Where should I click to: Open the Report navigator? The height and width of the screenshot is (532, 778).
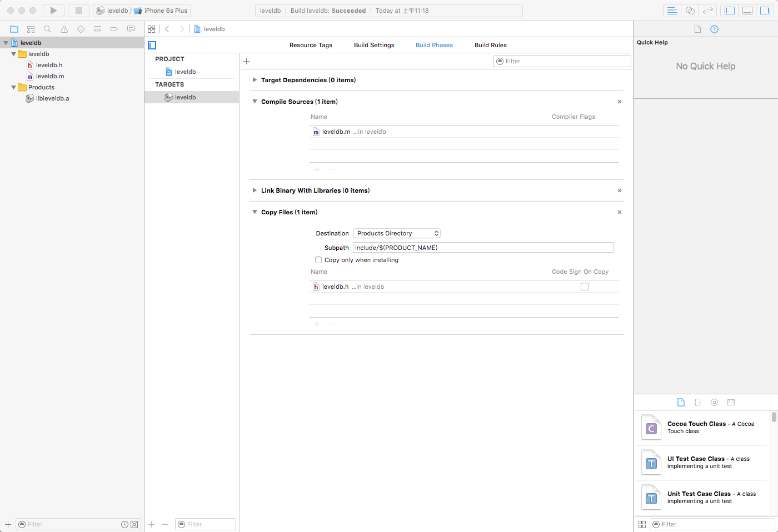(131, 29)
